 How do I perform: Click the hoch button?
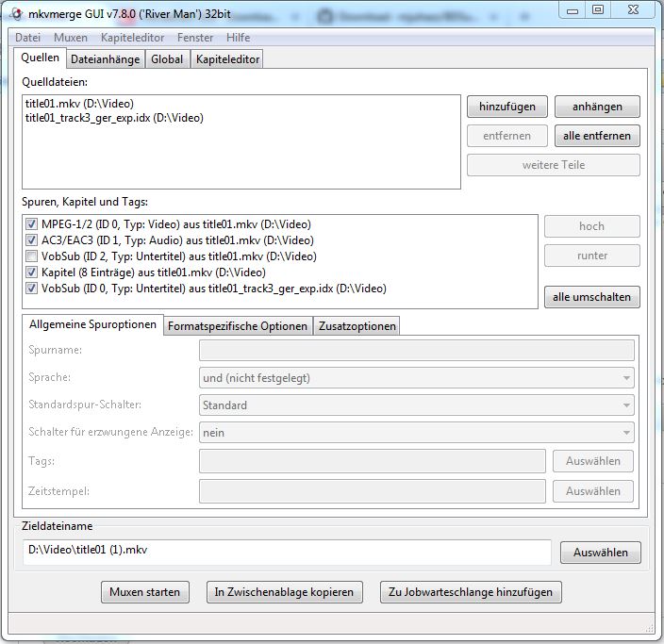tap(591, 226)
